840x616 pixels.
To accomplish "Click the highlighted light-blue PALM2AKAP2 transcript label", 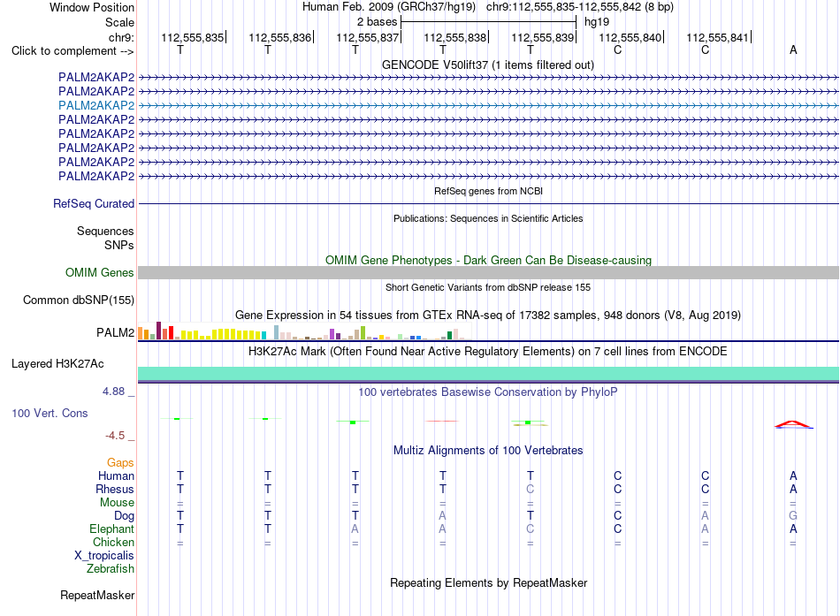I will click(x=96, y=105).
